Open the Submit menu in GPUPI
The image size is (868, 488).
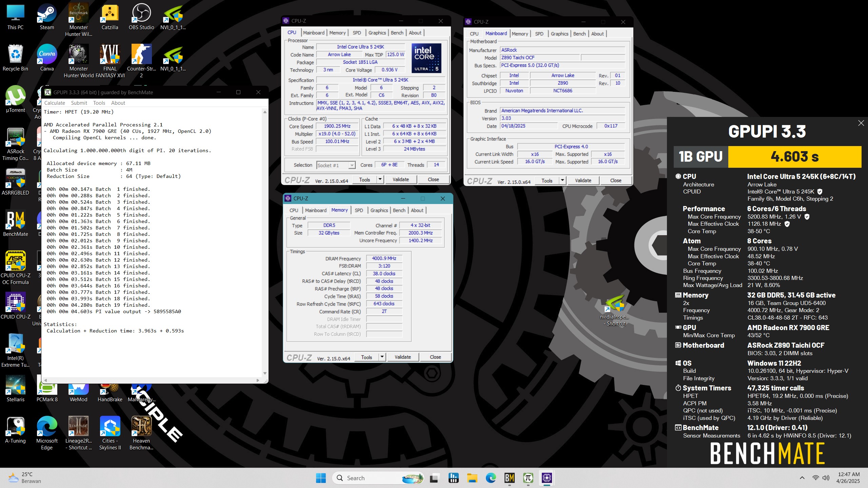pos(79,103)
